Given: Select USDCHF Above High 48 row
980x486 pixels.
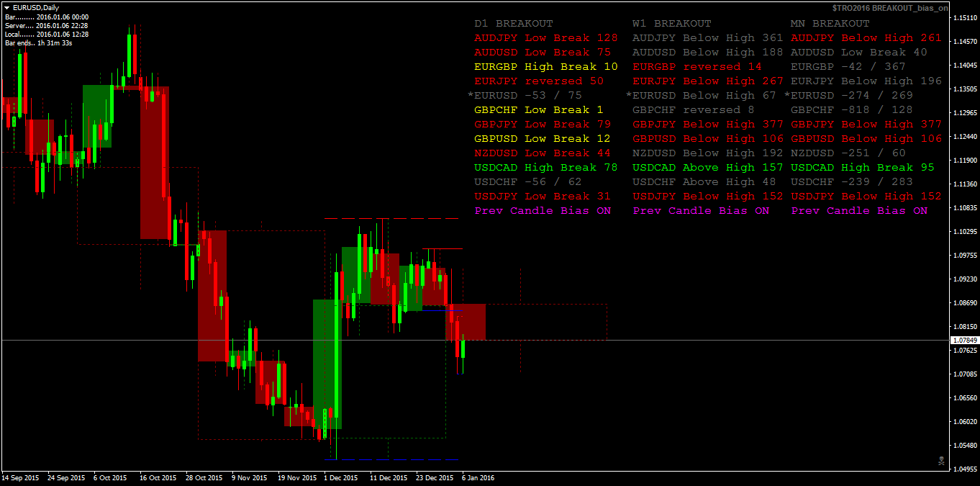Looking at the screenshot, I should (704, 182).
